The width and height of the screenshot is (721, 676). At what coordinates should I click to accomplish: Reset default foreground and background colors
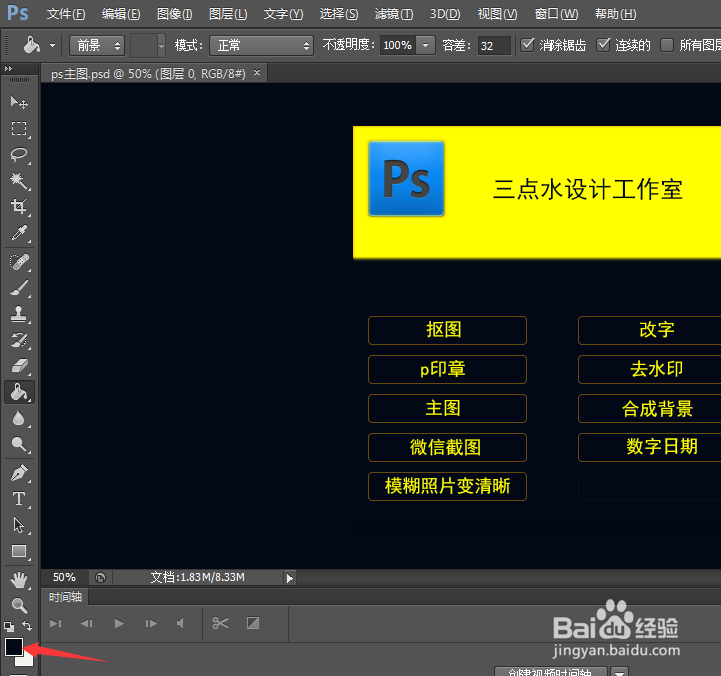click(9, 626)
